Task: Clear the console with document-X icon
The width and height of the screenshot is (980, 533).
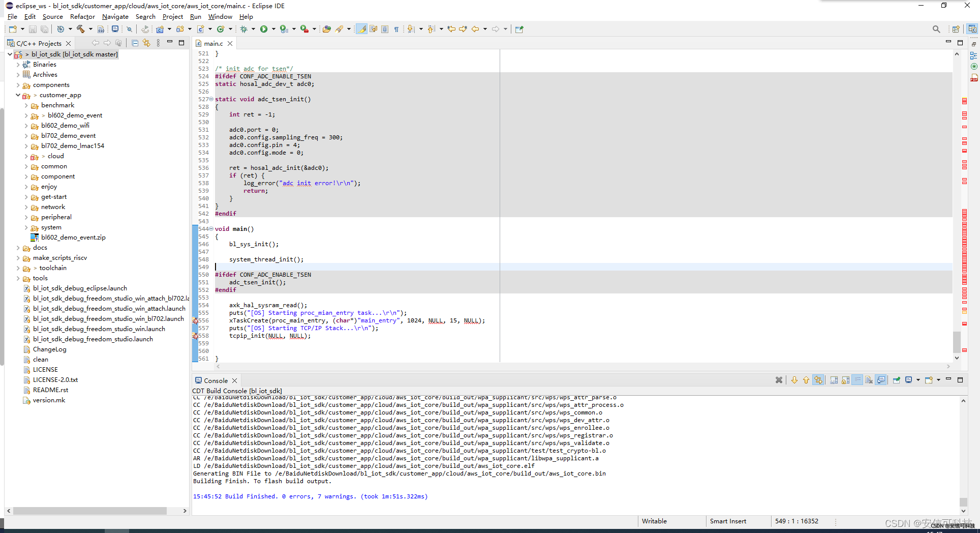Action: [869, 380]
